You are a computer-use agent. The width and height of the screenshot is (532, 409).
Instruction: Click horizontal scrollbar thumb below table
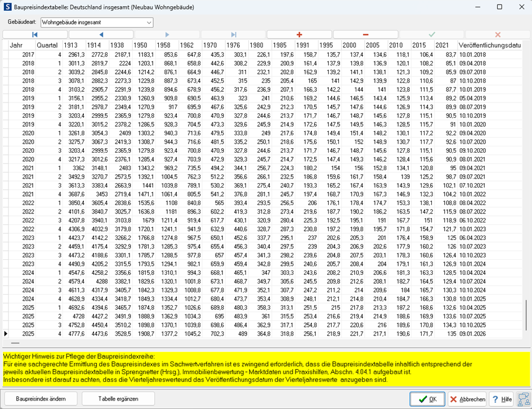[15, 343]
